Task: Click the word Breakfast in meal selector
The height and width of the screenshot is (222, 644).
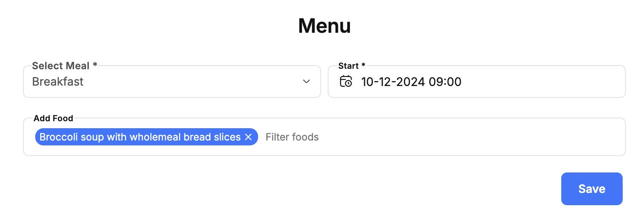Action: (x=58, y=82)
